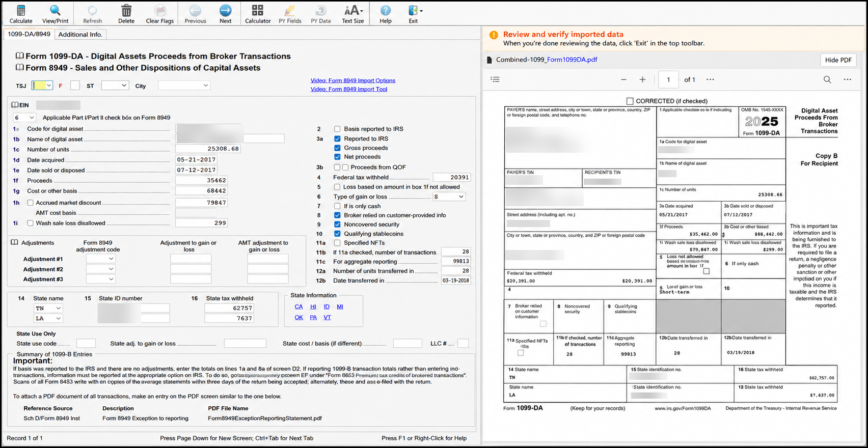Go to the Next record
This screenshot has height=448, width=868.
(225, 14)
